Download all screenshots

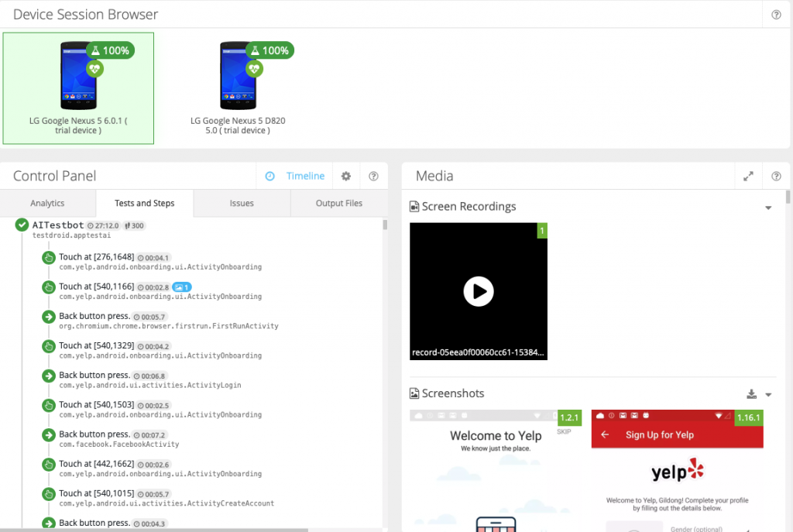(x=751, y=394)
